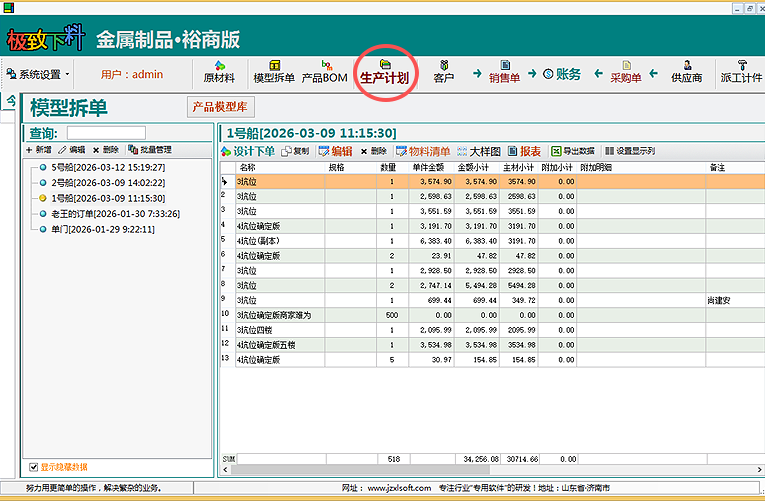Click the 产品模型库 button
Viewport: 765px width, 501px height.
(221, 107)
